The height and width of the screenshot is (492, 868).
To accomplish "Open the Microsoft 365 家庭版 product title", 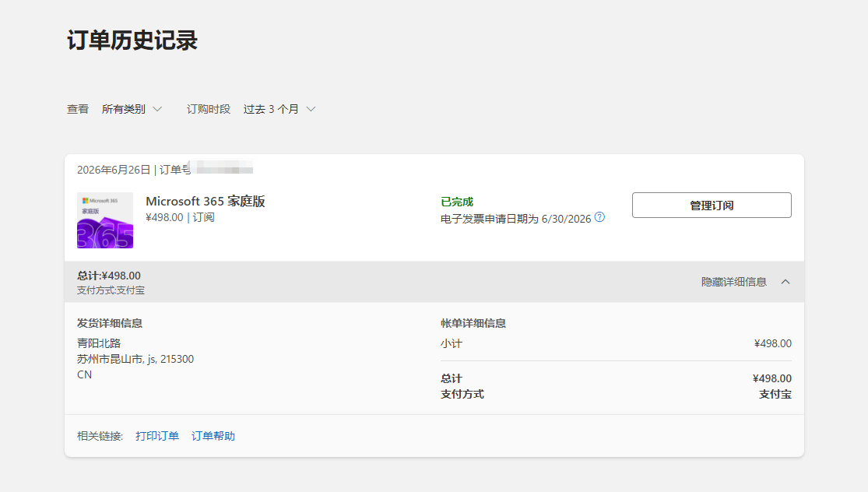I will tap(206, 202).
